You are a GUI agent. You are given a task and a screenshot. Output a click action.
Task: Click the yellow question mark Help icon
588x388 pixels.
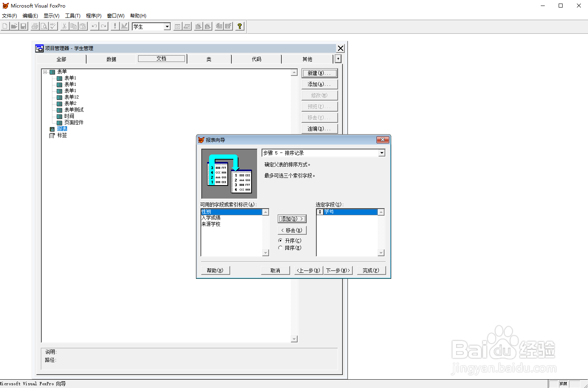240,26
